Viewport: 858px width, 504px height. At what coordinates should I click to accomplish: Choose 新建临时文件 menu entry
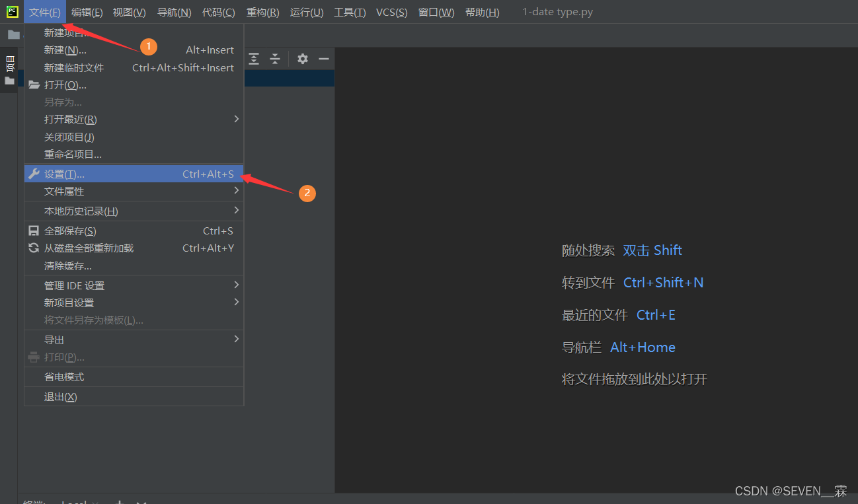point(134,67)
